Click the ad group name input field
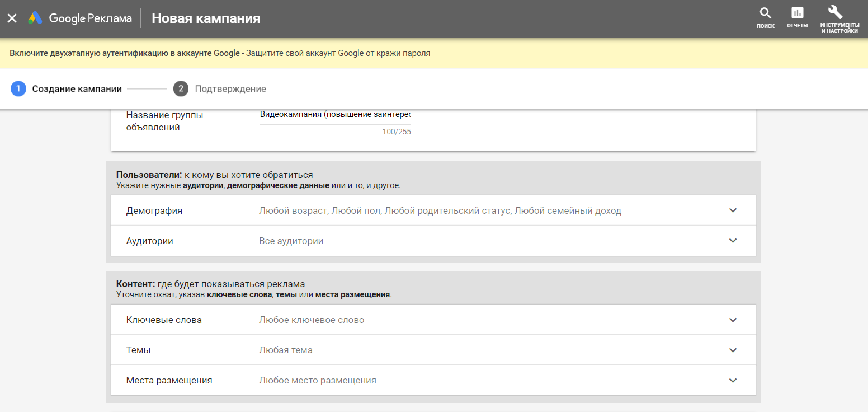 [335, 115]
